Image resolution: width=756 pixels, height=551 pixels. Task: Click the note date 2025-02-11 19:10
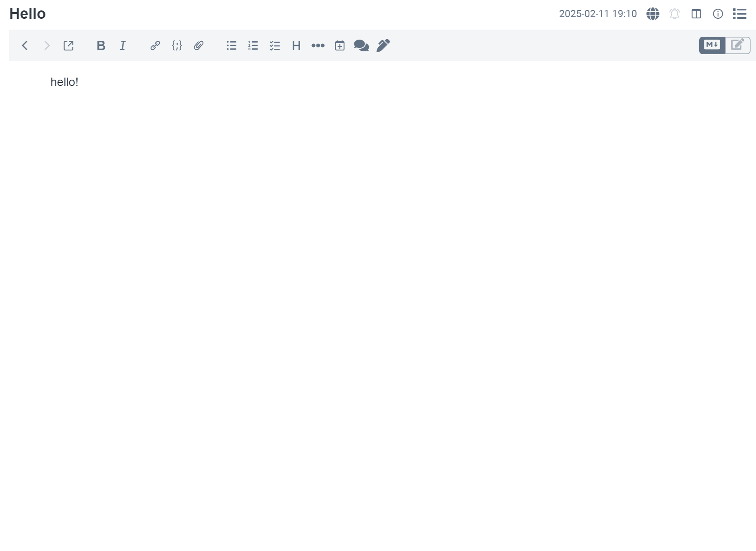[x=598, y=14]
